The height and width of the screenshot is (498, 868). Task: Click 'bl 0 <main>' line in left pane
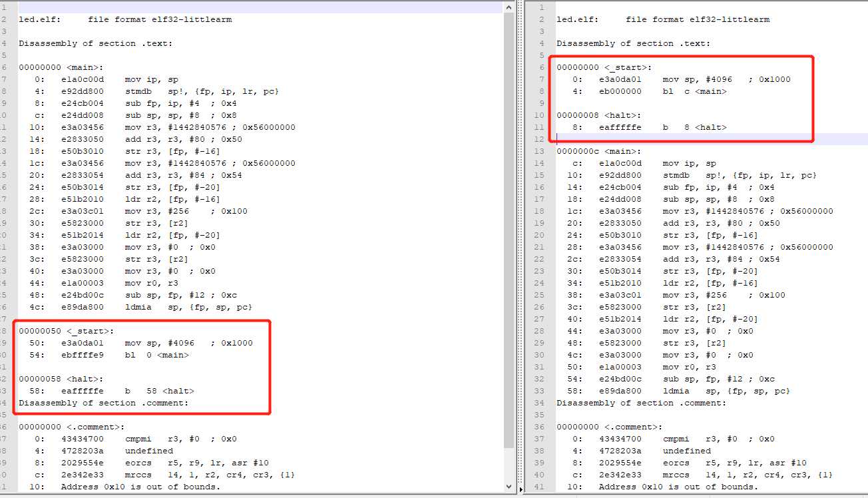point(156,355)
